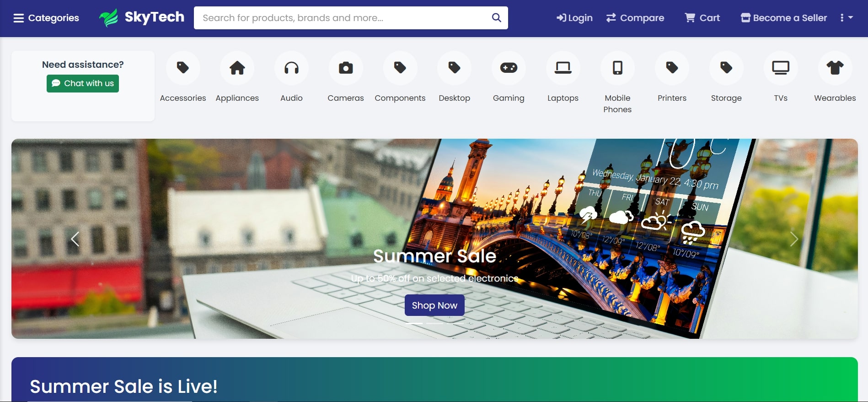Click the Chat with us button
Screen dimensions: 868x402
(x=83, y=83)
